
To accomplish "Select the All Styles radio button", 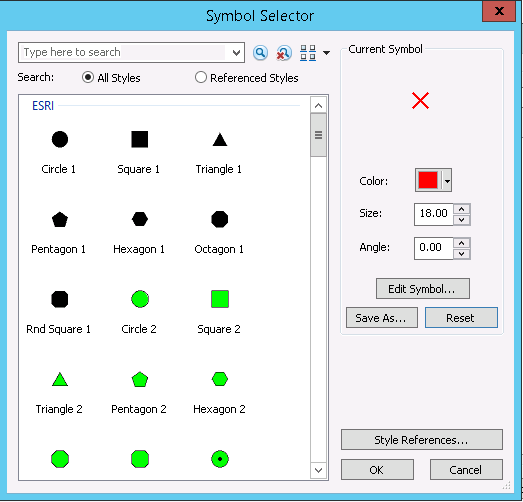I will pyautogui.click(x=88, y=77).
